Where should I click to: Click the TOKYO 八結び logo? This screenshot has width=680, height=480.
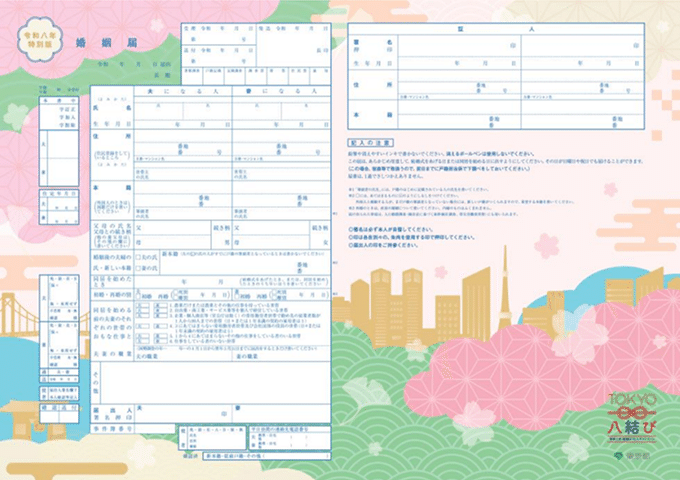coord(632,418)
